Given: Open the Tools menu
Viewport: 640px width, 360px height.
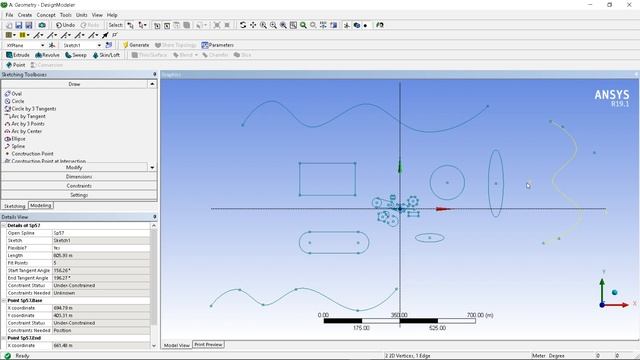Looking at the screenshot, I should point(66,15).
